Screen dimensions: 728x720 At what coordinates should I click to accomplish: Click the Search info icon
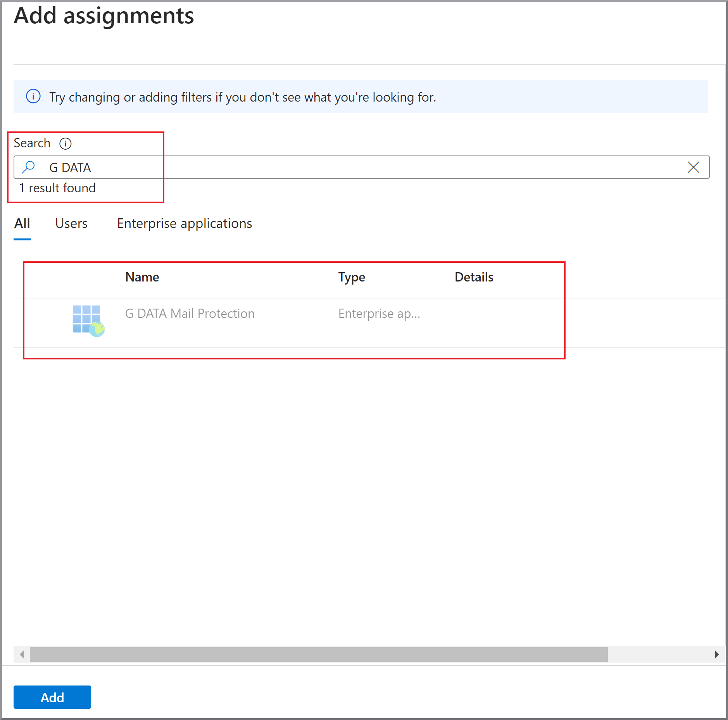[x=65, y=144]
